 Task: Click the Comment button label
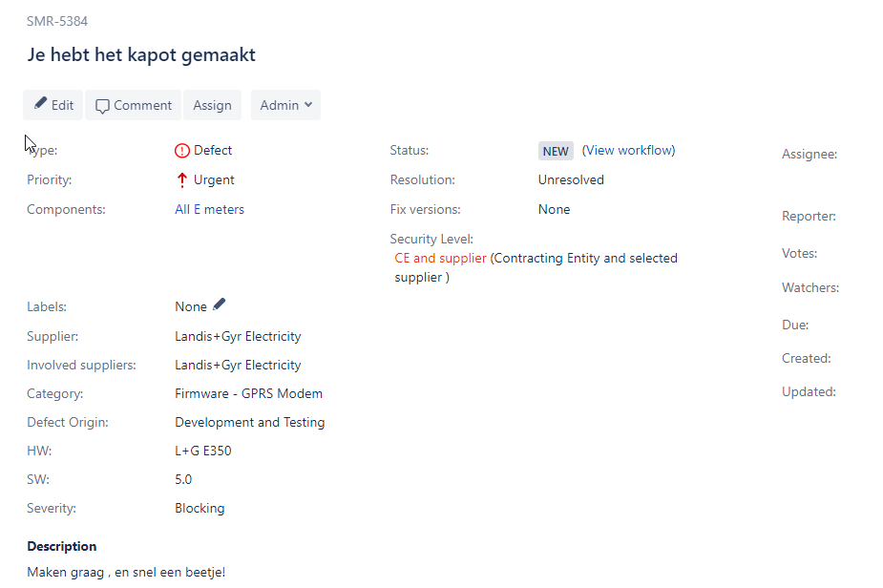pos(142,105)
